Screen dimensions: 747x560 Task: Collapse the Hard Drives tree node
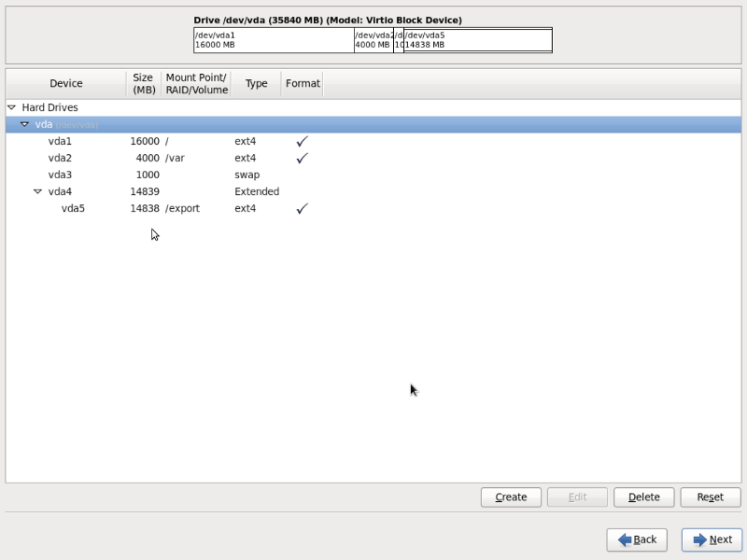tap(11, 107)
